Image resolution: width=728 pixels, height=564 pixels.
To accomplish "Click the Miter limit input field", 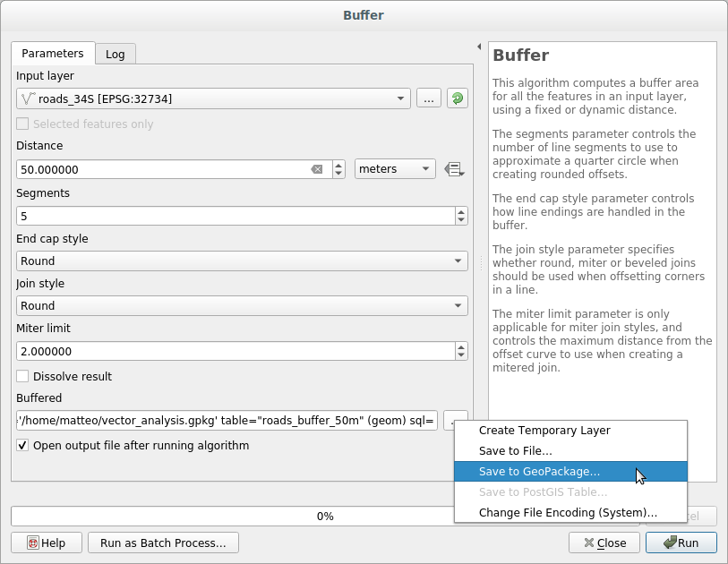I will (235, 351).
